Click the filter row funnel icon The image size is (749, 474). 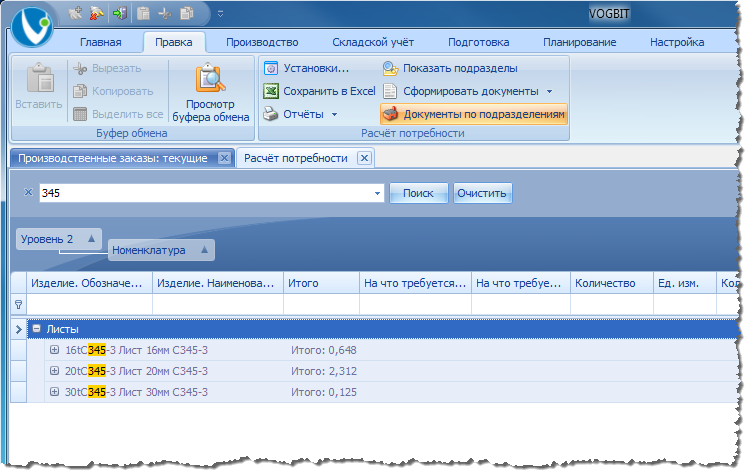[x=19, y=304]
